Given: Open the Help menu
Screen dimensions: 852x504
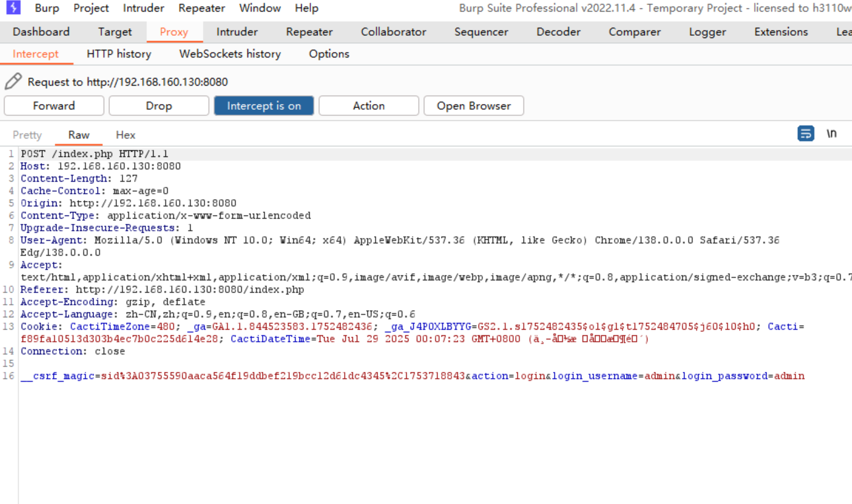Looking at the screenshot, I should click(306, 8).
